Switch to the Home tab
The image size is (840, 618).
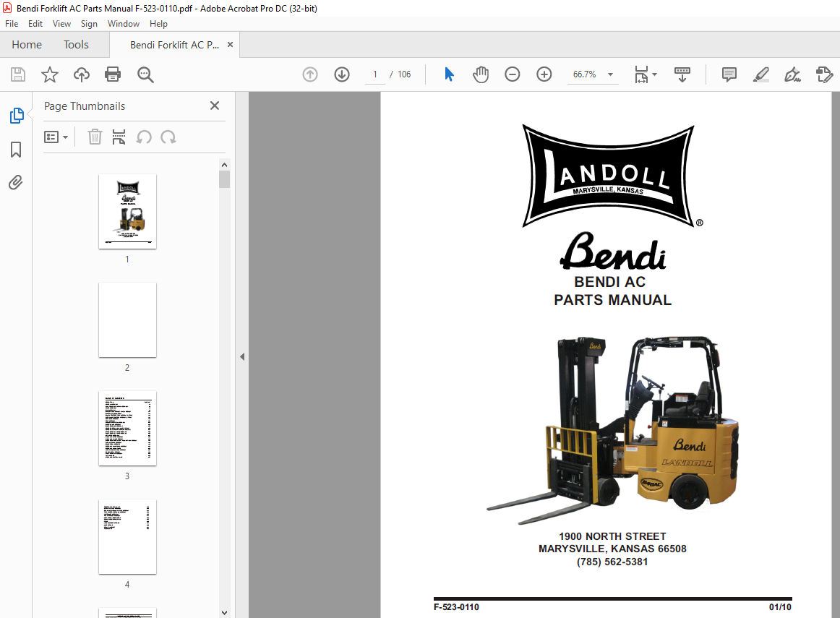click(27, 44)
